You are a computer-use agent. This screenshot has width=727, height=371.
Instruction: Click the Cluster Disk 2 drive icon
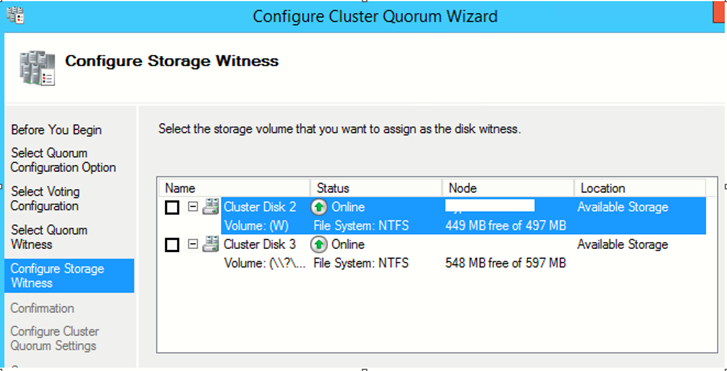coord(210,206)
